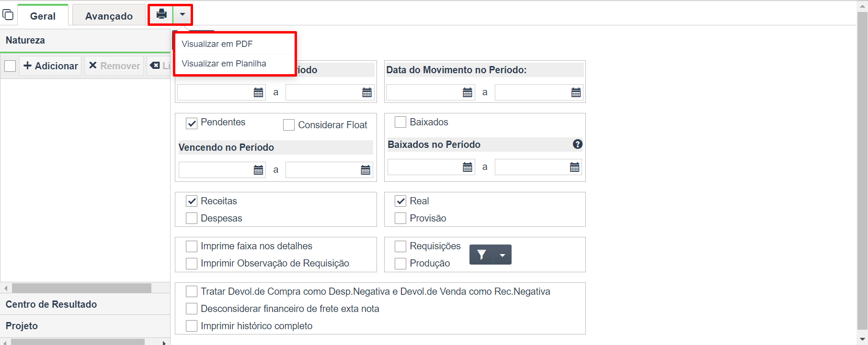Image resolution: width=868 pixels, height=345 pixels.
Task: Open the dropdown arrow beside the filter button
Action: pyautogui.click(x=503, y=255)
